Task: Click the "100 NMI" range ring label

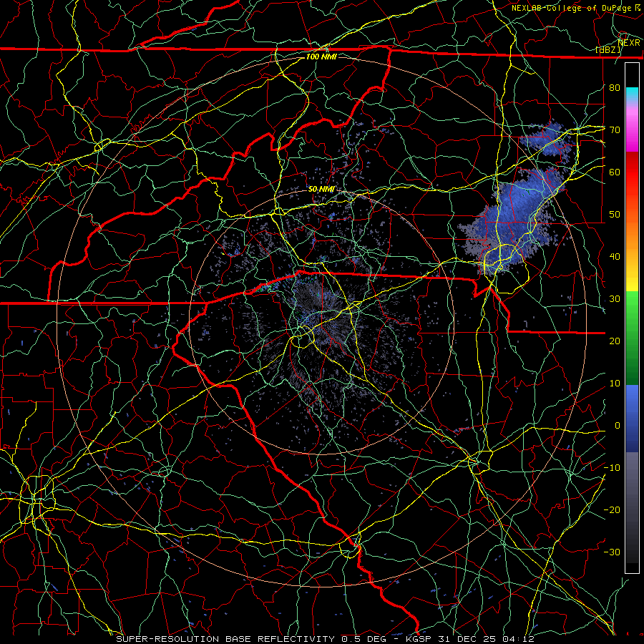Action: (321, 57)
